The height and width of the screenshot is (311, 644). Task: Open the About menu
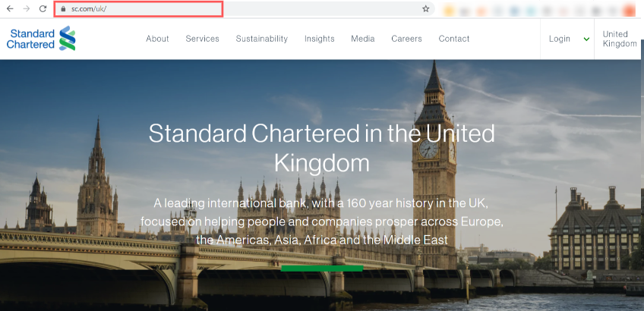[x=157, y=39]
